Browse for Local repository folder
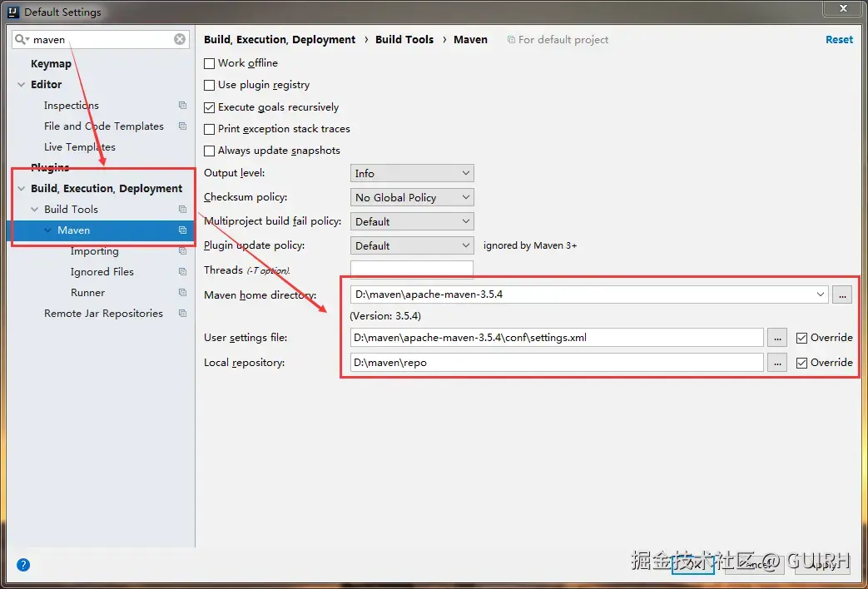This screenshot has height=589, width=868. 777,363
